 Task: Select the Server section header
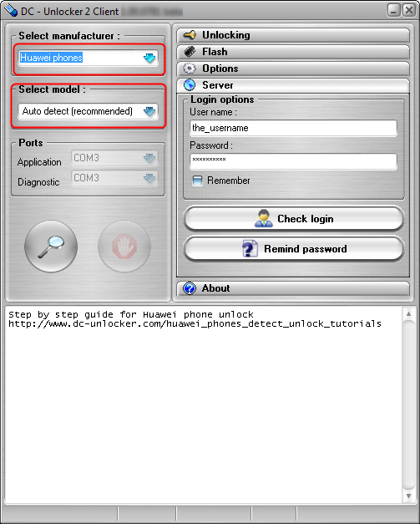(293, 85)
